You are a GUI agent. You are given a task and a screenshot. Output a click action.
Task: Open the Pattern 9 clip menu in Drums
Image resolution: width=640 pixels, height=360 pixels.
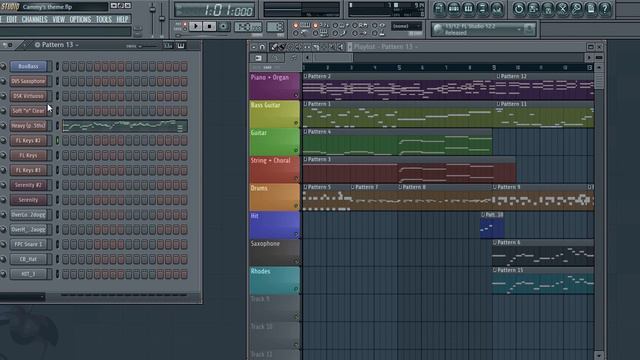pyautogui.click(x=495, y=187)
